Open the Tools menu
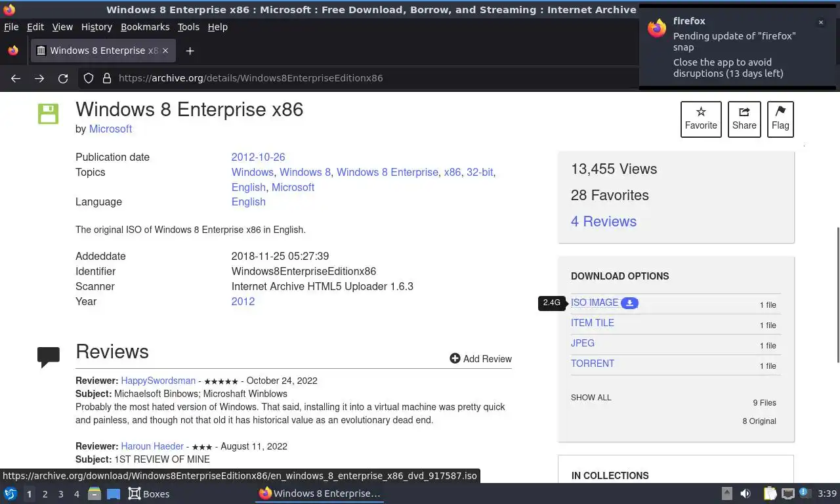The width and height of the screenshot is (840, 504). point(188,27)
